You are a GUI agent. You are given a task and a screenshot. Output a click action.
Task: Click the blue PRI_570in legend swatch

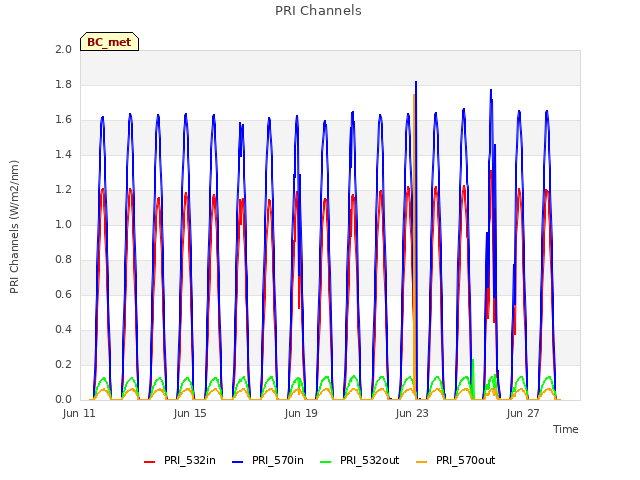238,462
